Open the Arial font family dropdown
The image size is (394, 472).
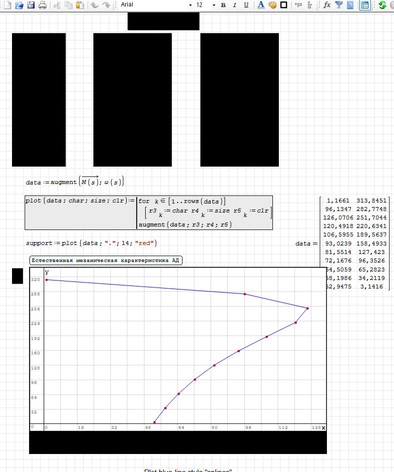click(156, 5)
